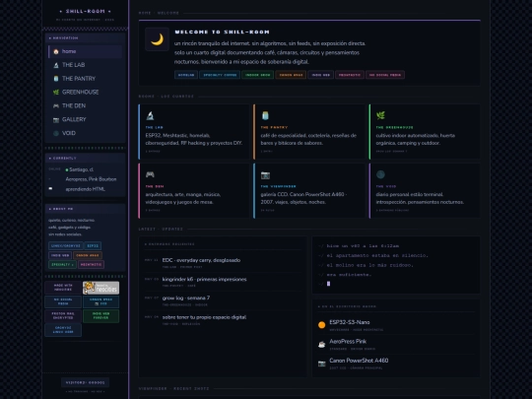Open the grow log semana 7 entry

[x=186, y=298]
